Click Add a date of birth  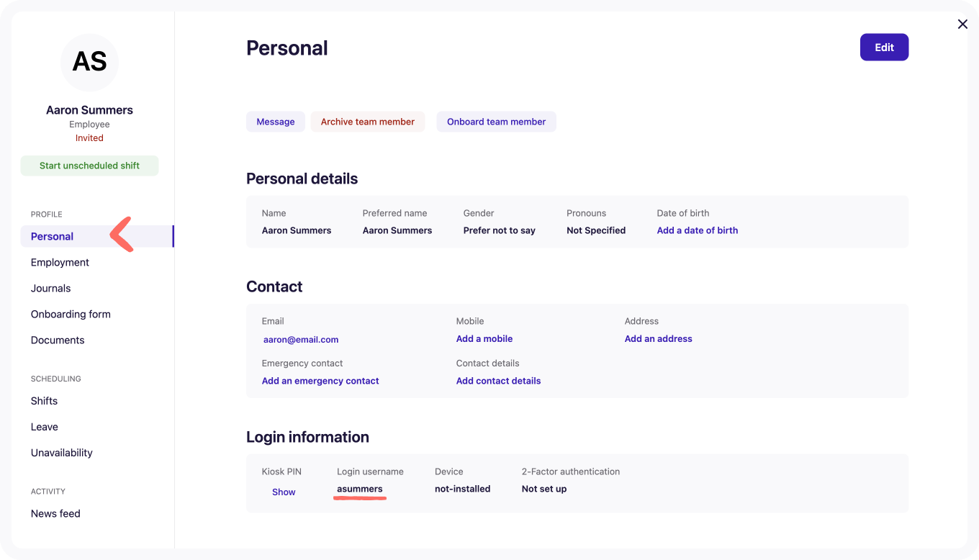(697, 230)
